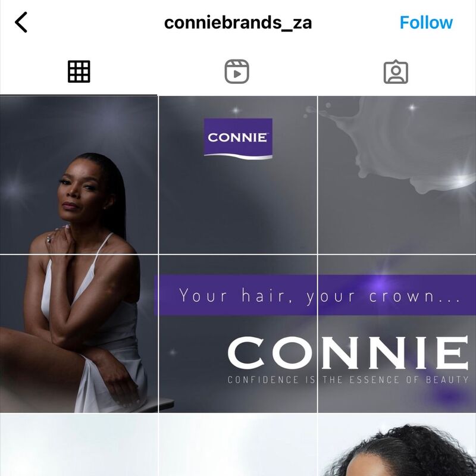
Task: Open the post reading 'our crown...'
Action: pyautogui.click(x=397, y=334)
